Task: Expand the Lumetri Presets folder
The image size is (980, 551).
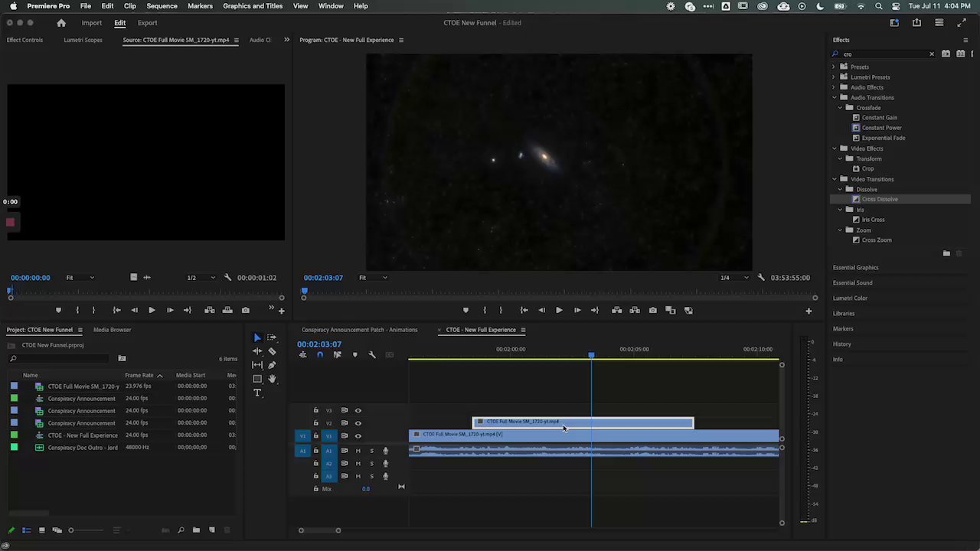Action: click(835, 77)
